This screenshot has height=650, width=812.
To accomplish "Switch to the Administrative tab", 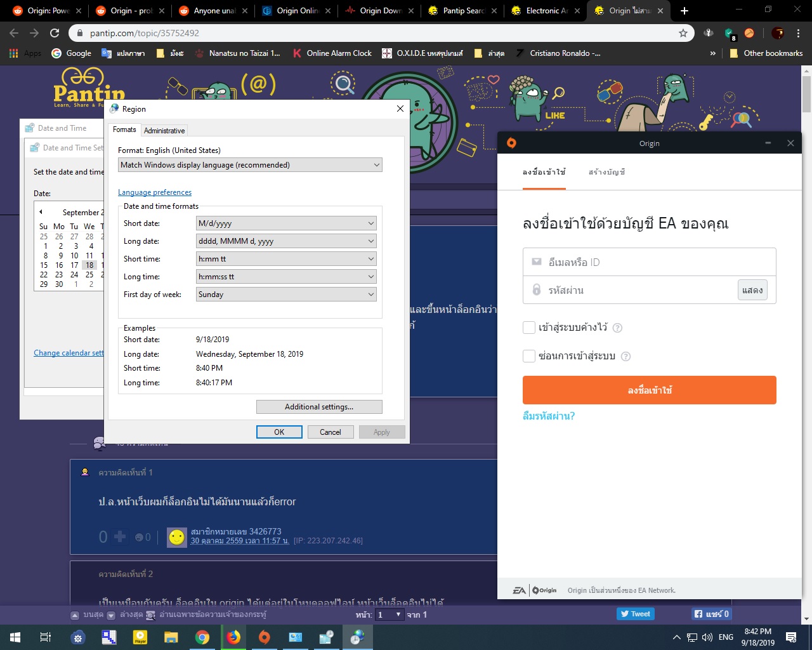I will coord(164,131).
